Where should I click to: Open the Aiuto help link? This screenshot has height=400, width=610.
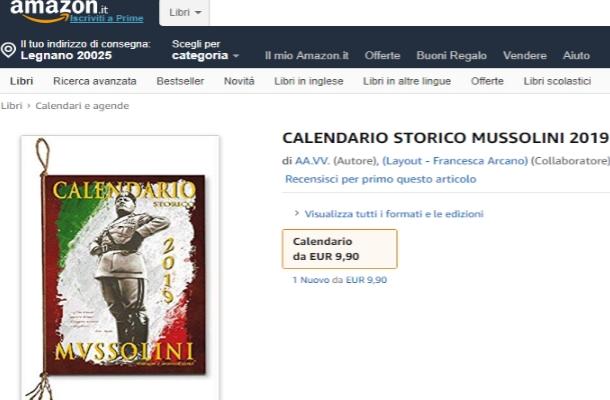point(576,56)
